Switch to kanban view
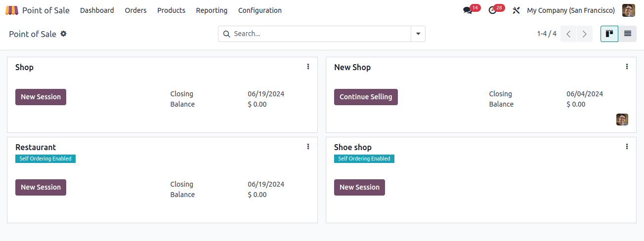 tap(609, 34)
